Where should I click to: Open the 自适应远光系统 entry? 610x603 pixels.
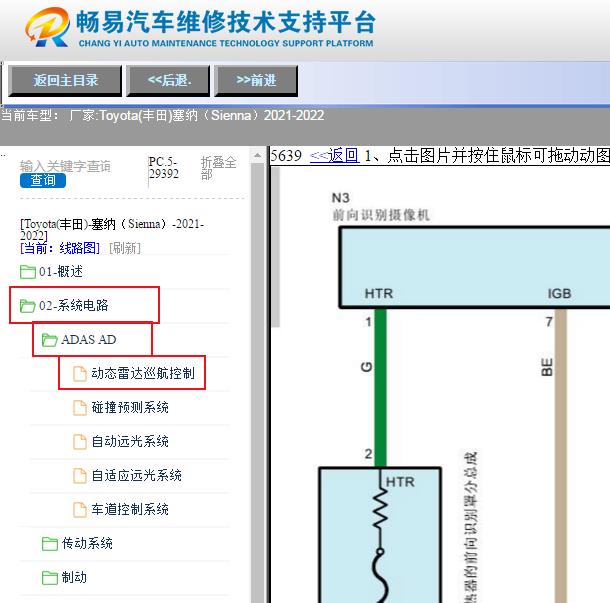(137, 475)
